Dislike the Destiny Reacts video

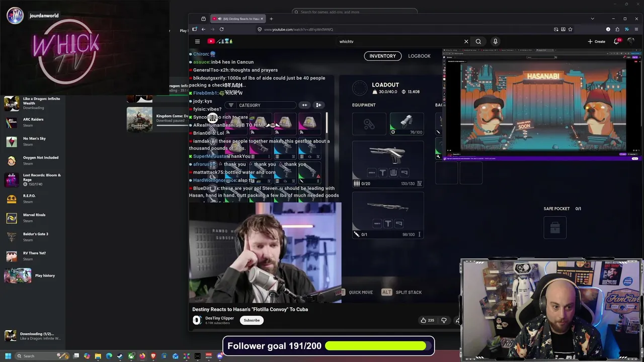pyautogui.click(x=444, y=320)
